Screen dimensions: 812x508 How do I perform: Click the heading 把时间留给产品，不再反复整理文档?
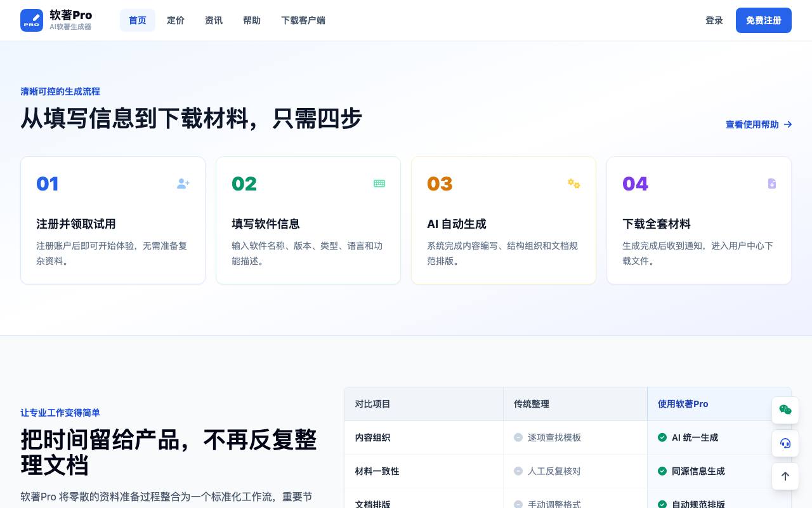(169, 452)
